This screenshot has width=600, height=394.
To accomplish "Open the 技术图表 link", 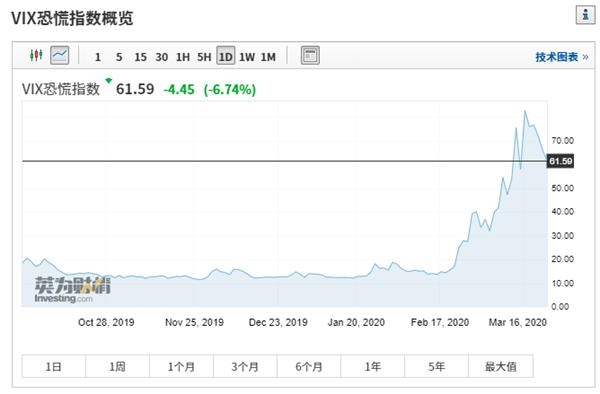I will (x=561, y=57).
